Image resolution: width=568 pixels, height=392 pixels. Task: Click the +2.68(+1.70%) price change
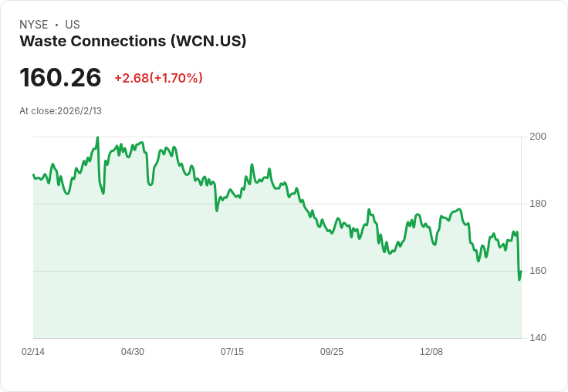point(158,78)
